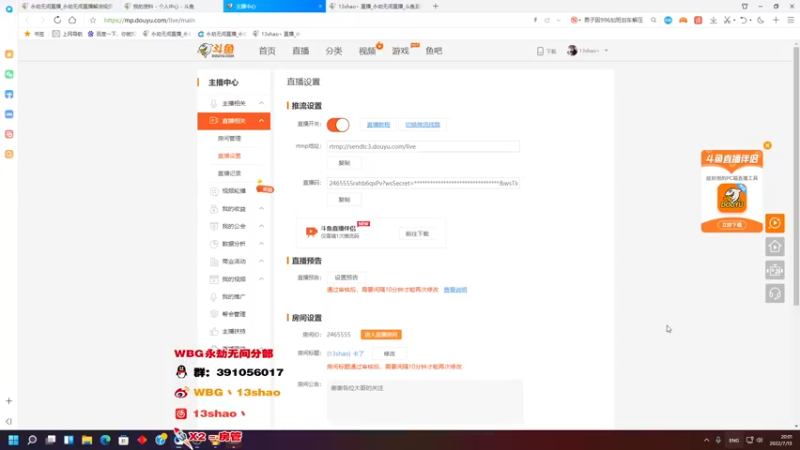Open the 分类 nav tab
800x450 pixels.
pyautogui.click(x=334, y=51)
